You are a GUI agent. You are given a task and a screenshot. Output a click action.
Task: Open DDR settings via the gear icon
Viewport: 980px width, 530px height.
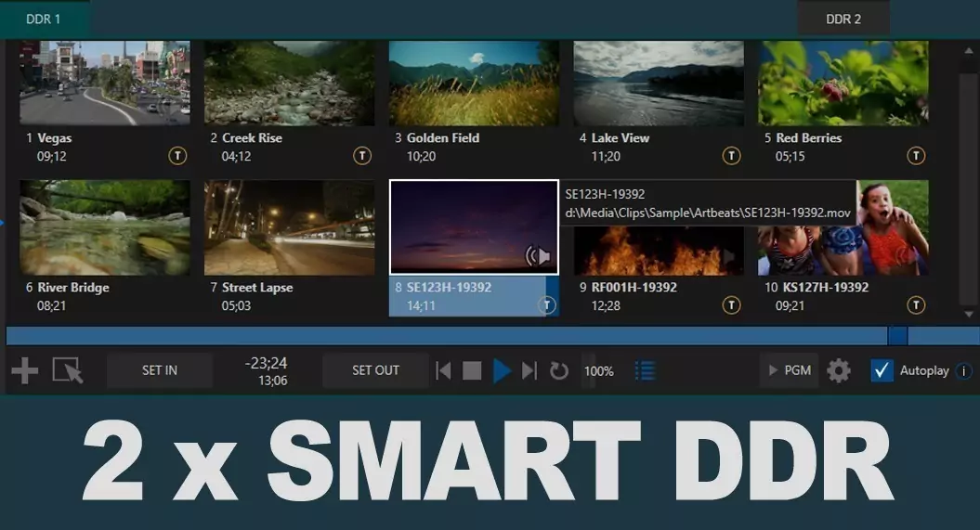839,370
